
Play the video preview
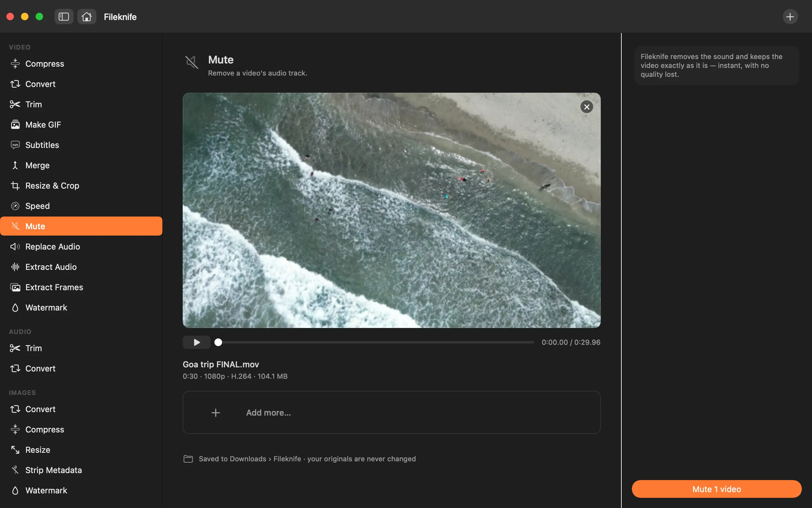197,342
